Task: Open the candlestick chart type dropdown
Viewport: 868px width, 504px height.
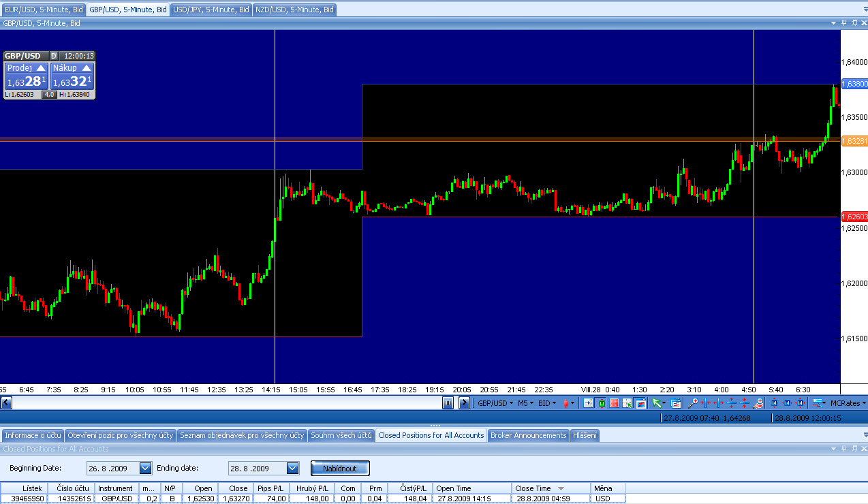Action: [x=568, y=403]
